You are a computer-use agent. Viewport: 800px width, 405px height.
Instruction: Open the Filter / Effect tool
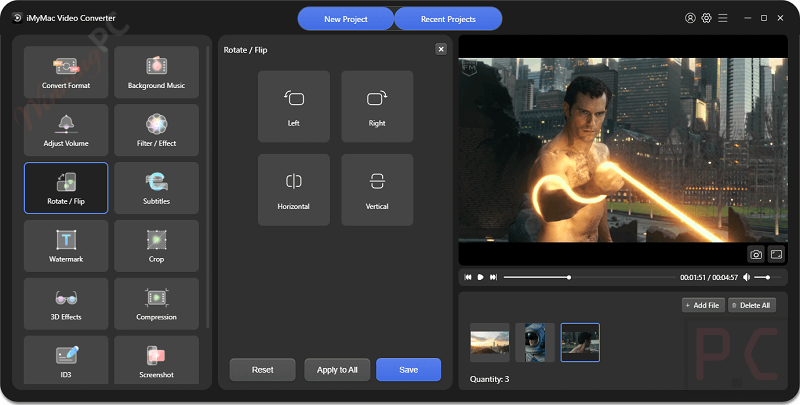click(x=156, y=130)
